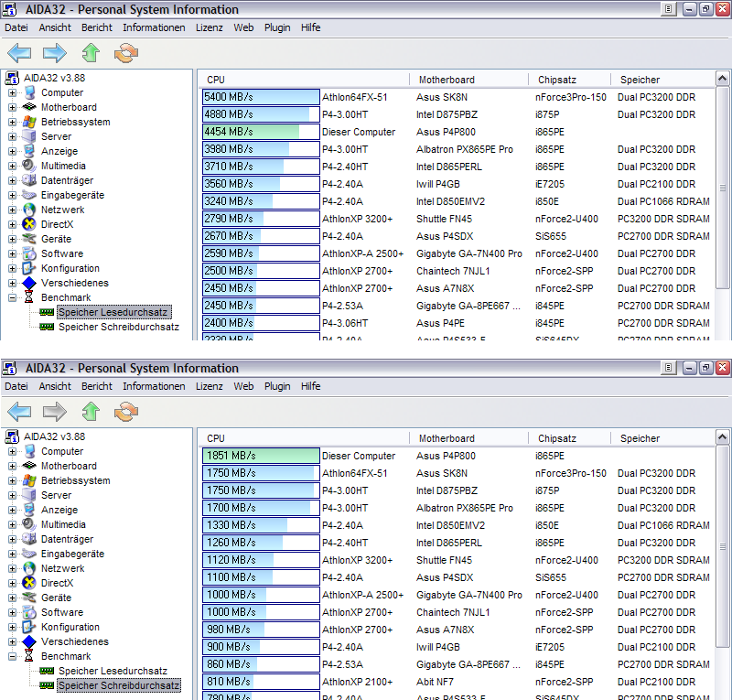Open Ansicht menu in upper window
The height and width of the screenshot is (700, 732).
coord(55,27)
